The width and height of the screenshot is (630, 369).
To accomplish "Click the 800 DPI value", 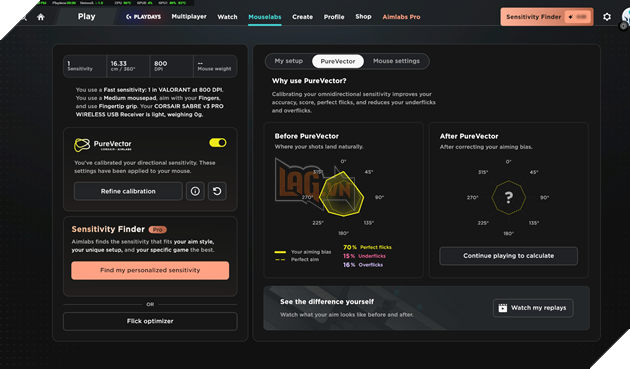I will (x=172, y=66).
